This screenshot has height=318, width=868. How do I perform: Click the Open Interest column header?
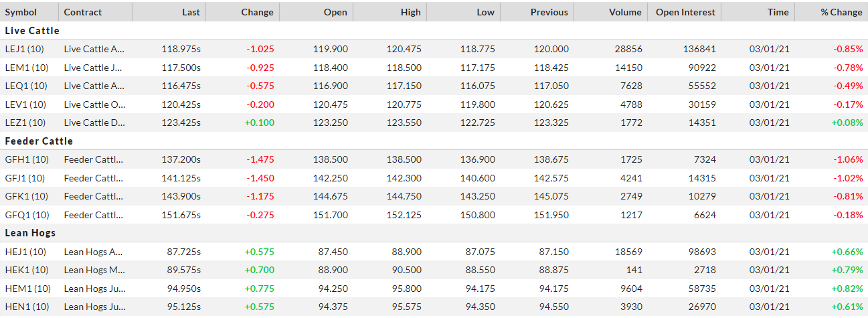(685, 12)
